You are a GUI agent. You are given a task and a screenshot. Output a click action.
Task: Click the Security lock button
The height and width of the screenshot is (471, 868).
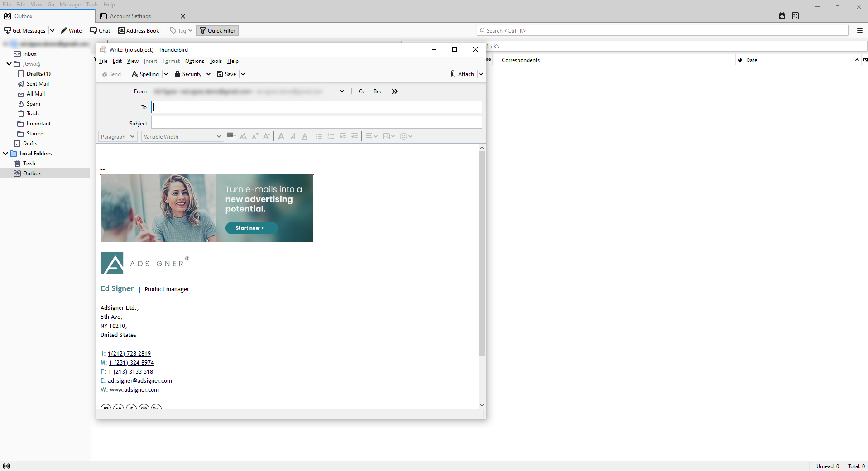coord(188,74)
